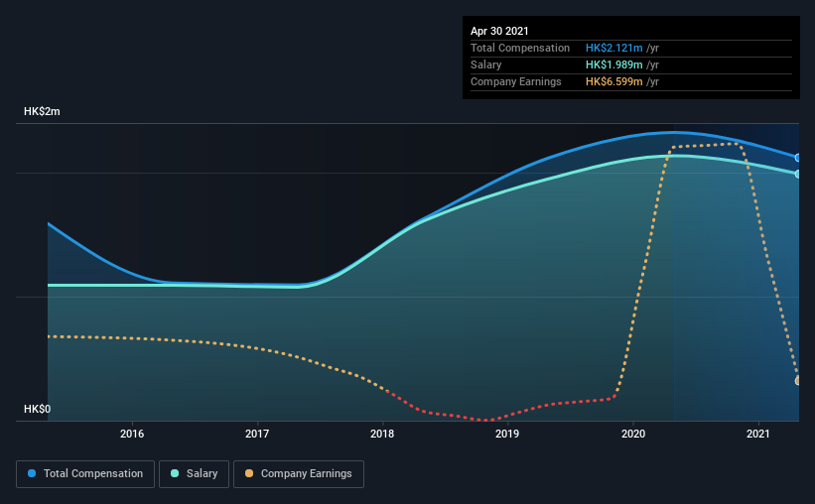Image resolution: width=815 pixels, height=504 pixels.
Task: Click the 2021 x-axis label
Action: point(758,434)
